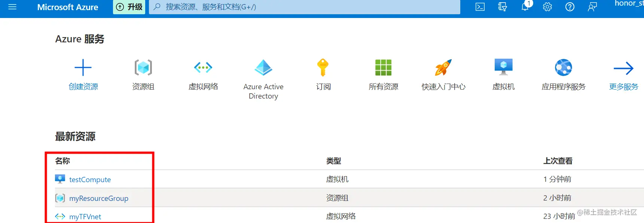This screenshot has height=223, width=644.
Task: Click the magnifier icon in search bar
Action: pyautogui.click(x=157, y=7)
